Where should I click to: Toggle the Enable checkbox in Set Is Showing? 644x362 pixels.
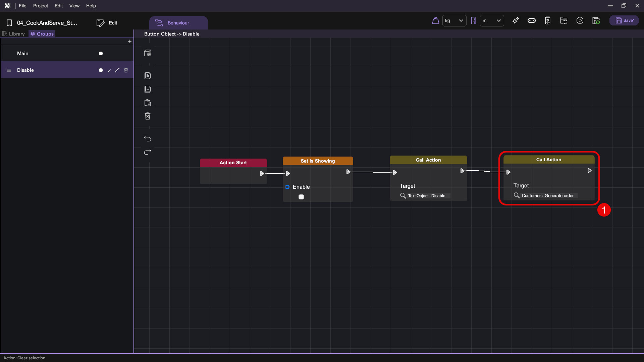click(x=301, y=197)
